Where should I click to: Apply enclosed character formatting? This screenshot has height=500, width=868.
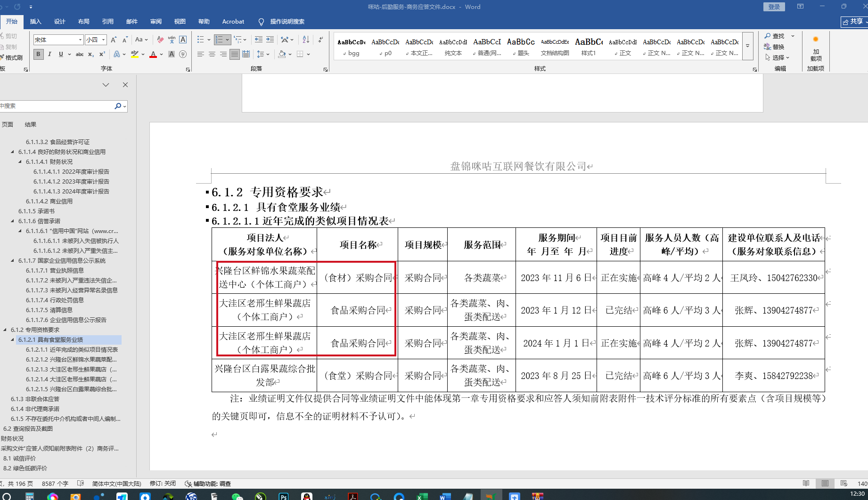[x=183, y=55]
